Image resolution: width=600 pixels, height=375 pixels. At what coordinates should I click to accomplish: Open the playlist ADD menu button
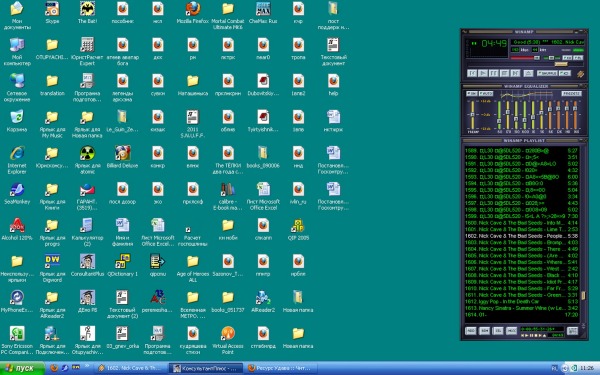(x=471, y=331)
